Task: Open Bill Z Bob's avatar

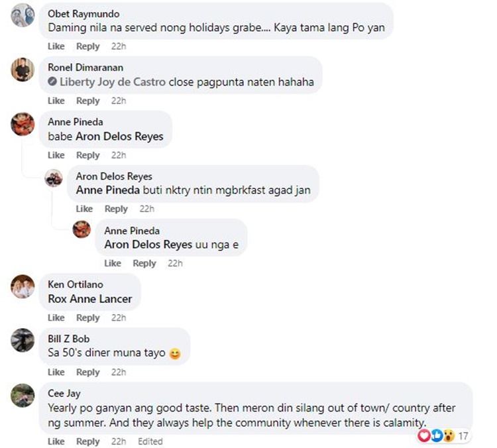Action: click(x=23, y=341)
